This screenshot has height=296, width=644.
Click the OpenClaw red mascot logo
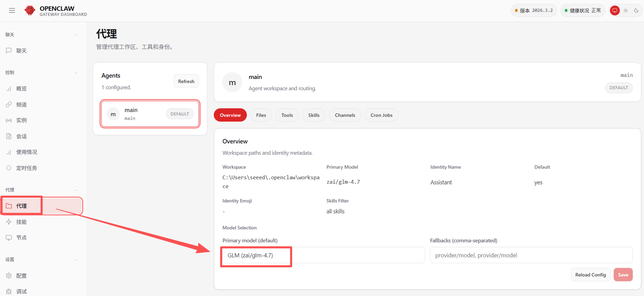coord(30,11)
